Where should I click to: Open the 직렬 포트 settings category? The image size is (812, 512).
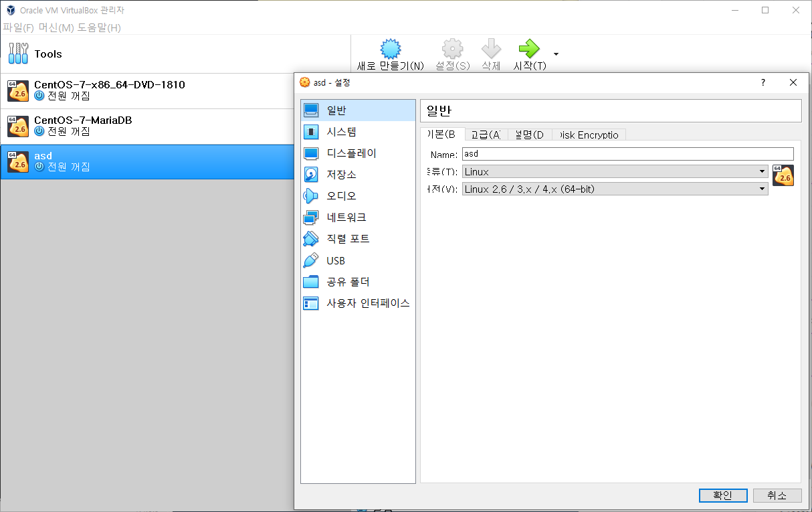click(x=358, y=239)
